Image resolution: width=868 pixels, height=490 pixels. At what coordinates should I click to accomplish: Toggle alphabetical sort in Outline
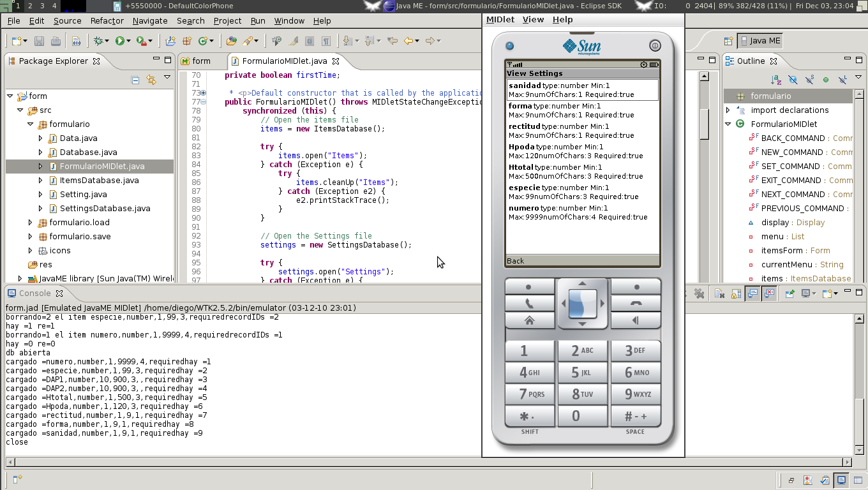775,80
